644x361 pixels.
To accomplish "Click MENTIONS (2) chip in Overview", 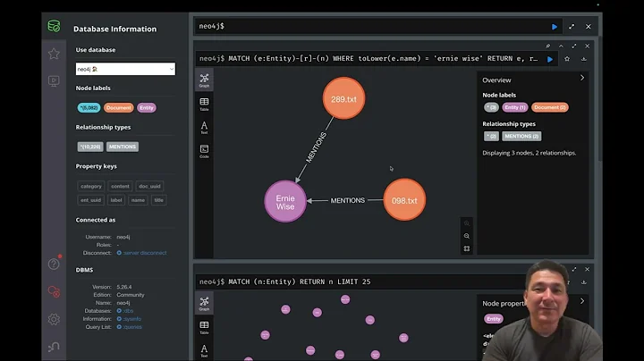I will (521, 136).
